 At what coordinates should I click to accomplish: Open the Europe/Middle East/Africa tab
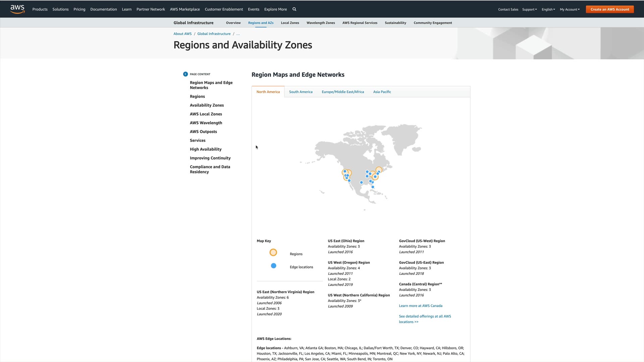[342, 92]
